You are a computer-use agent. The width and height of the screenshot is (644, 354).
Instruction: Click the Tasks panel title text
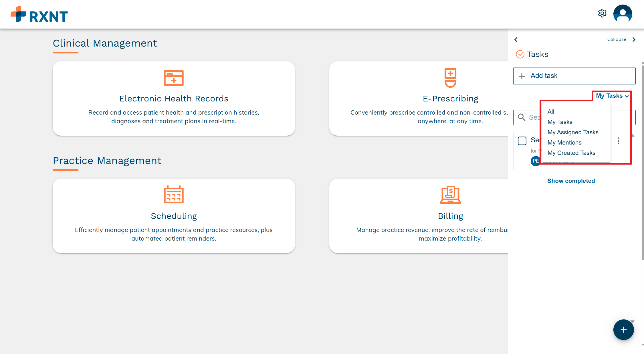click(538, 54)
